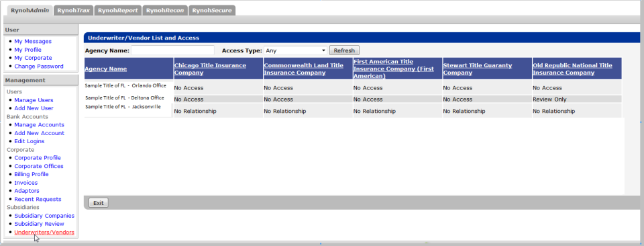644x246 pixels.
Task: Go to My Profile
Action: pos(28,50)
